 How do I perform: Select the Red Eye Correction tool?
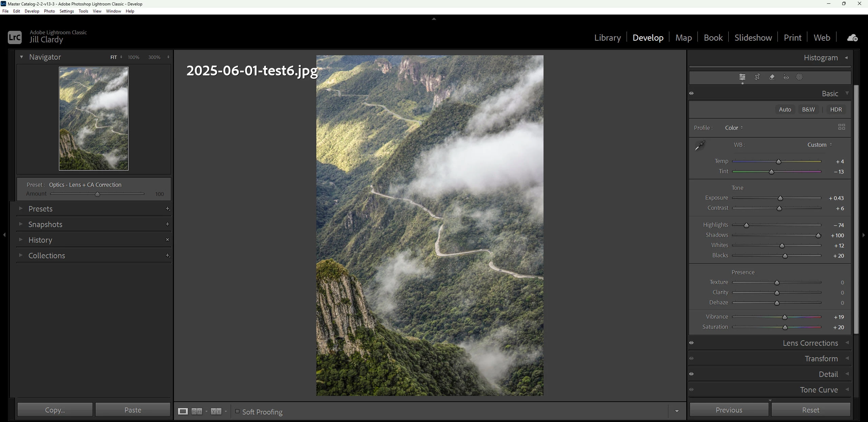(x=786, y=77)
